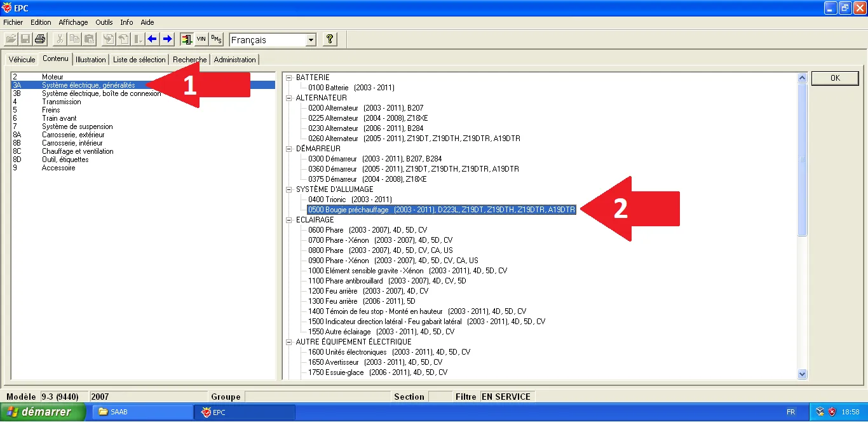Collapse the ALTERNATEUR tree node
Screen dimensions: 868x422
[x=289, y=98]
